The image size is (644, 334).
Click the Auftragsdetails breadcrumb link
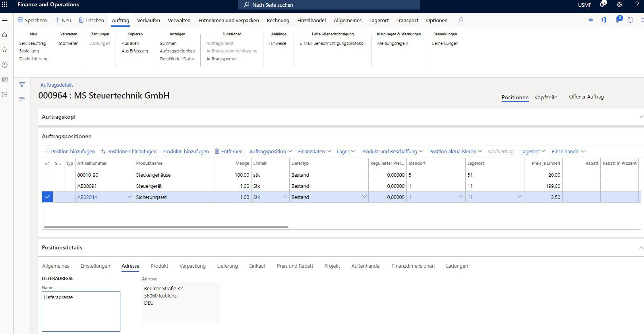pos(57,85)
